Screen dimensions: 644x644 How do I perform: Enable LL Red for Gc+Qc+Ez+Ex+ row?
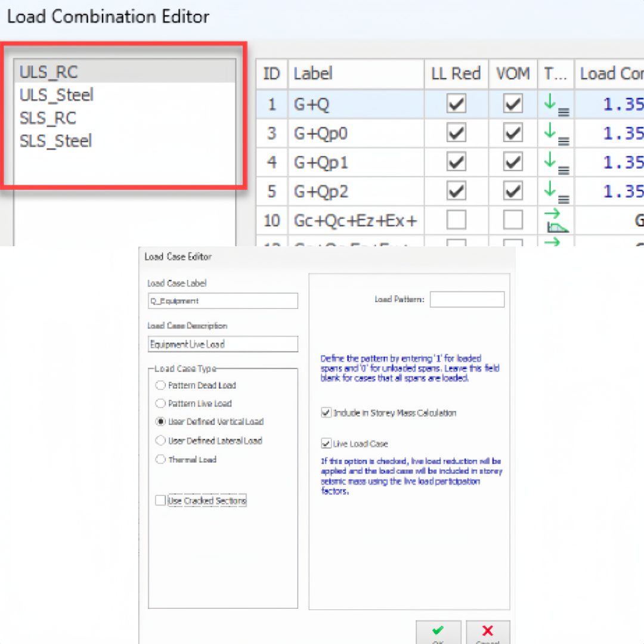456,219
